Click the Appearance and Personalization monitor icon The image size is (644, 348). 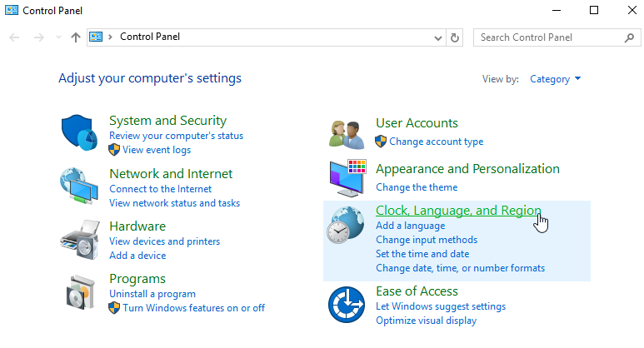[347, 177]
